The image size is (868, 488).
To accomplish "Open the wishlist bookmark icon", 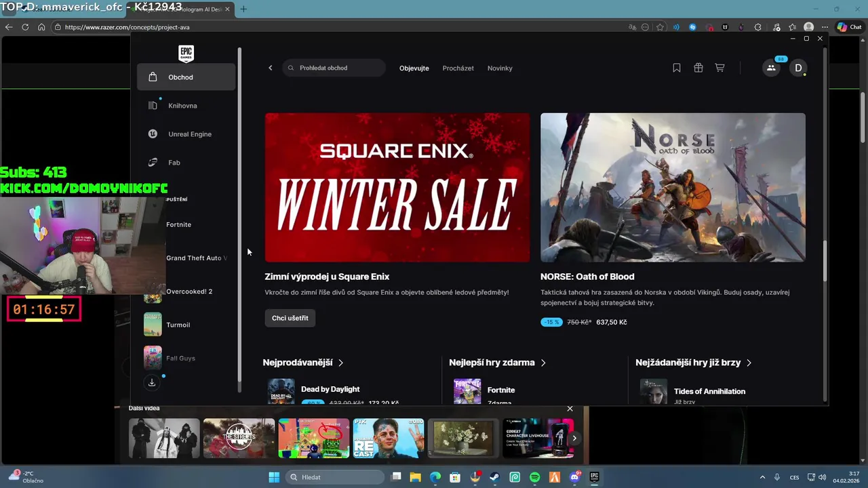I will tap(677, 68).
